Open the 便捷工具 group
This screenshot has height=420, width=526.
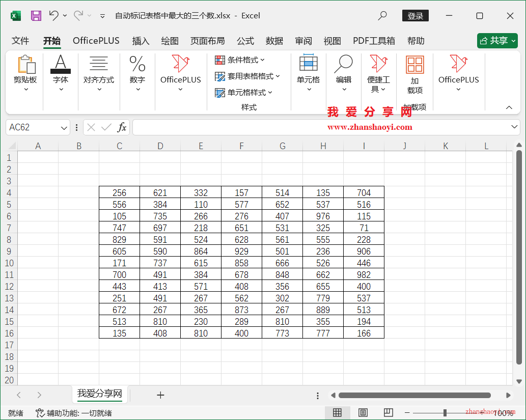[x=378, y=74]
